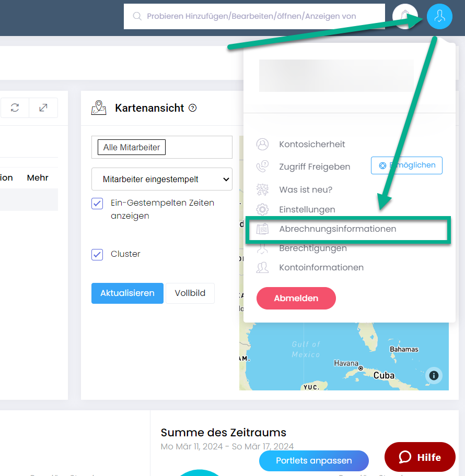Click the Berechtigungen user icon
Viewport: 465px width, 476px height.
pos(262,248)
